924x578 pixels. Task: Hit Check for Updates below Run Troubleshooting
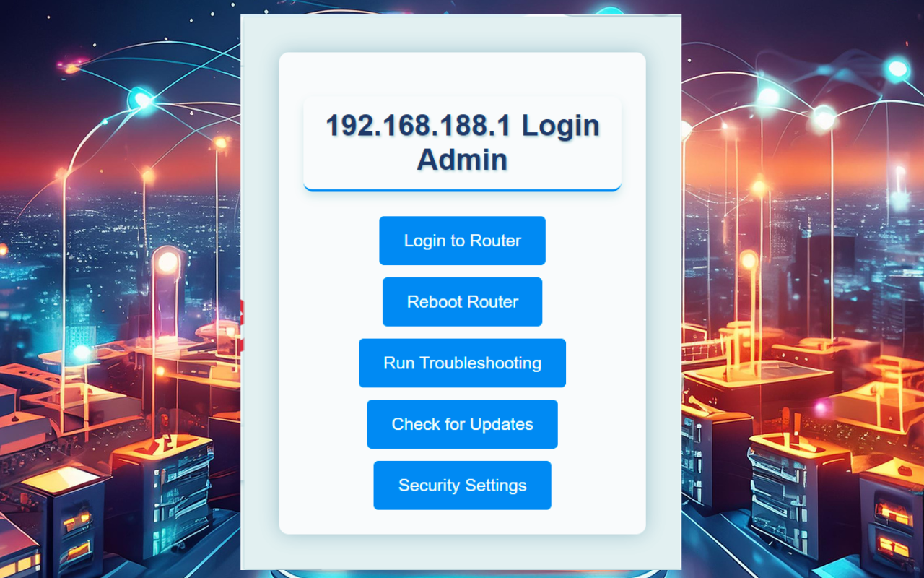coord(462,424)
